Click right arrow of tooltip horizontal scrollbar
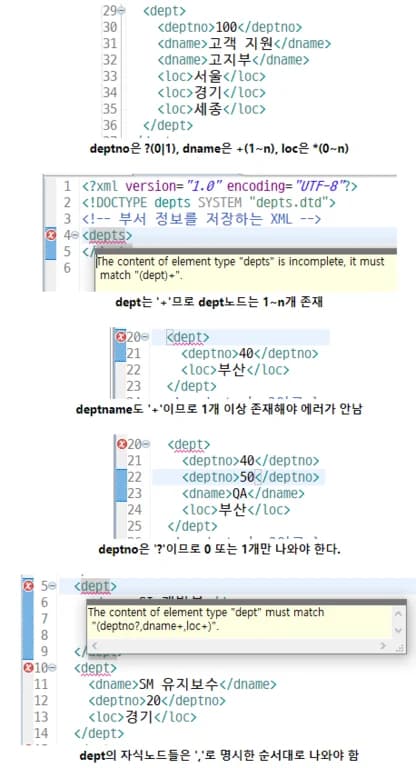This screenshot has height=768, width=416. click(383, 646)
